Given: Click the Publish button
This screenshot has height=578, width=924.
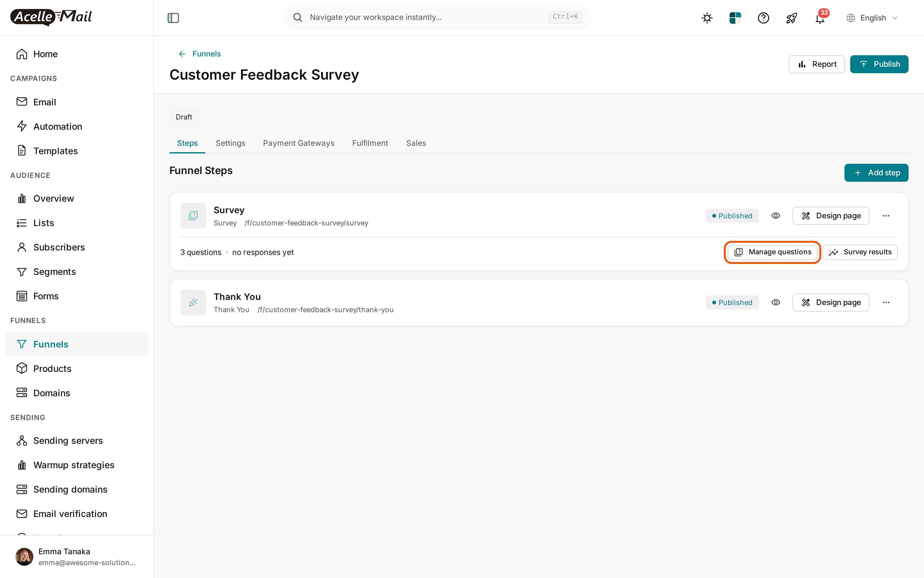Looking at the screenshot, I should 879,64.
